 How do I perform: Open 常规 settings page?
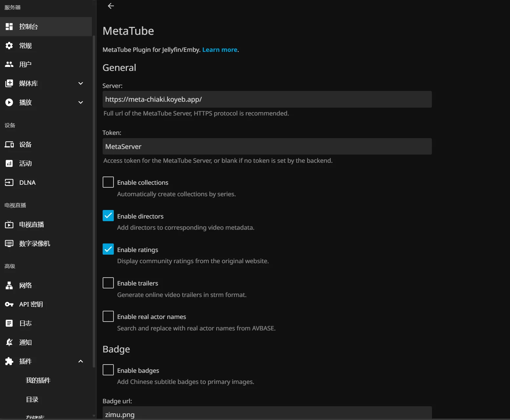46,46
